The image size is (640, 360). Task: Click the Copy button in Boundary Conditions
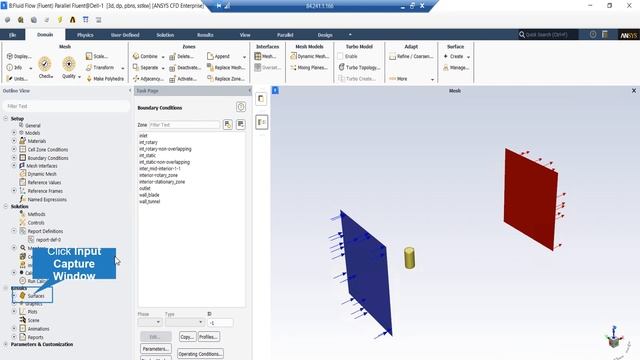(187, 337)
